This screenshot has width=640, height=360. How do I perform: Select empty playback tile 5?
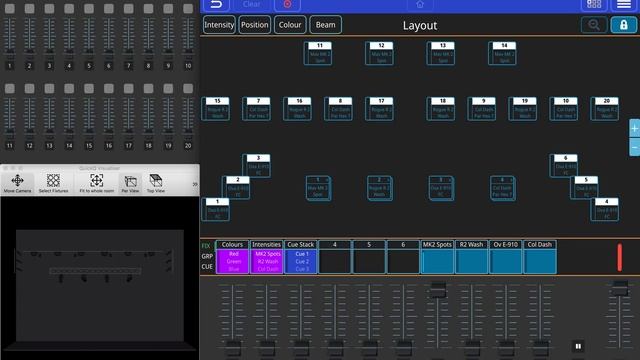click(x=369, y=257)
